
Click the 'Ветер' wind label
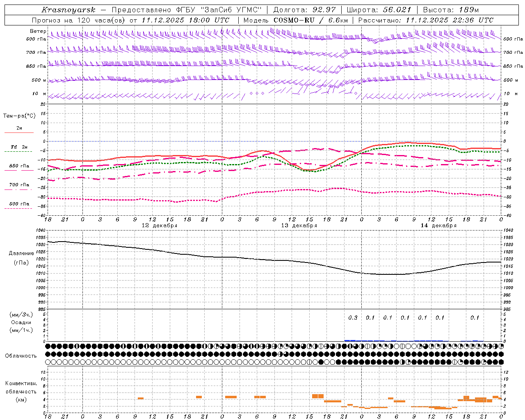[38, 31]
